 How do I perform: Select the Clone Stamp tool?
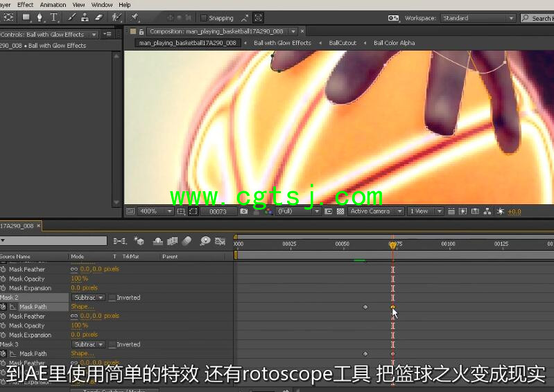pos(85,17)
